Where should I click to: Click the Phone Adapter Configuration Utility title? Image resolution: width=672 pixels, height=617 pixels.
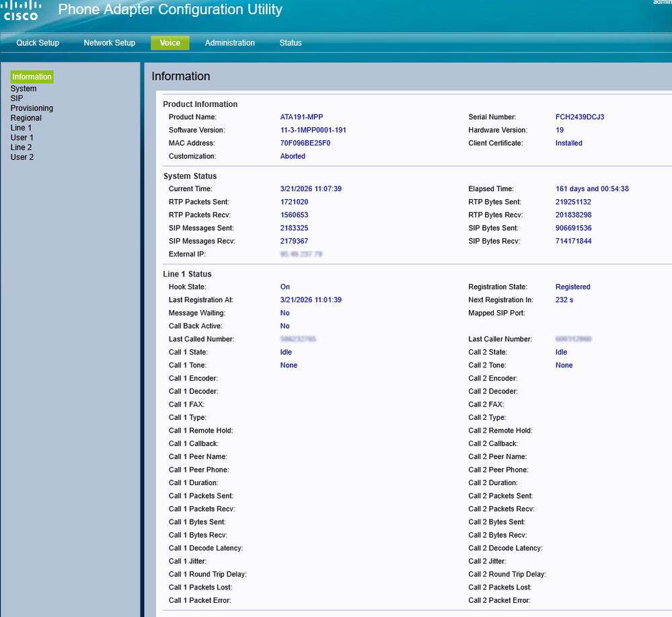(x=170, y=9)
